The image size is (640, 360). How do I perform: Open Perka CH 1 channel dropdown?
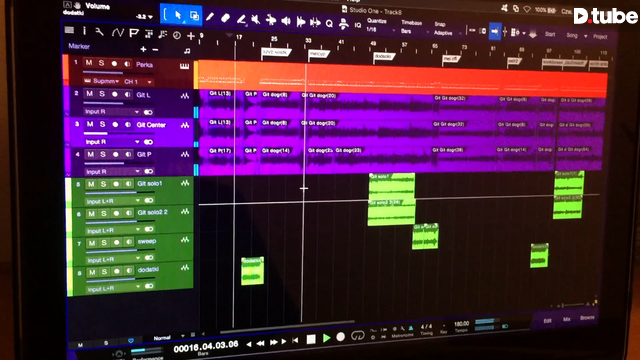pyautogui.click(x=138, y=82)
